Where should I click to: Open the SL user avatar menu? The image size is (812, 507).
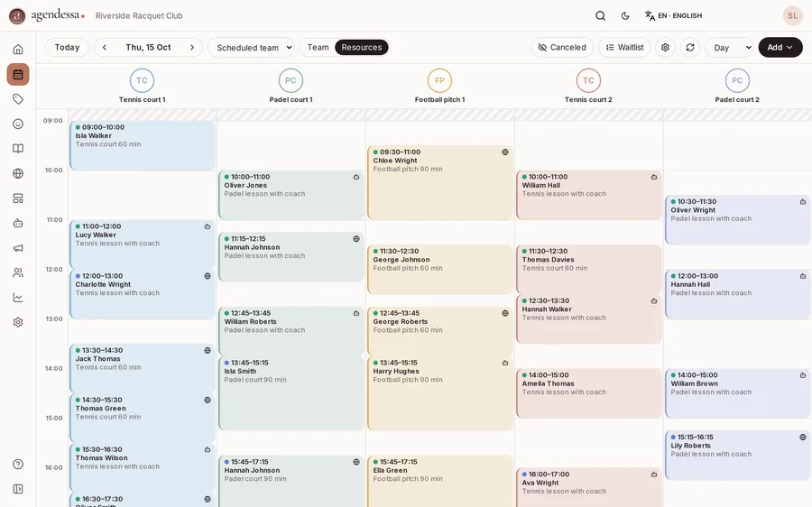[x=792, y=15]
